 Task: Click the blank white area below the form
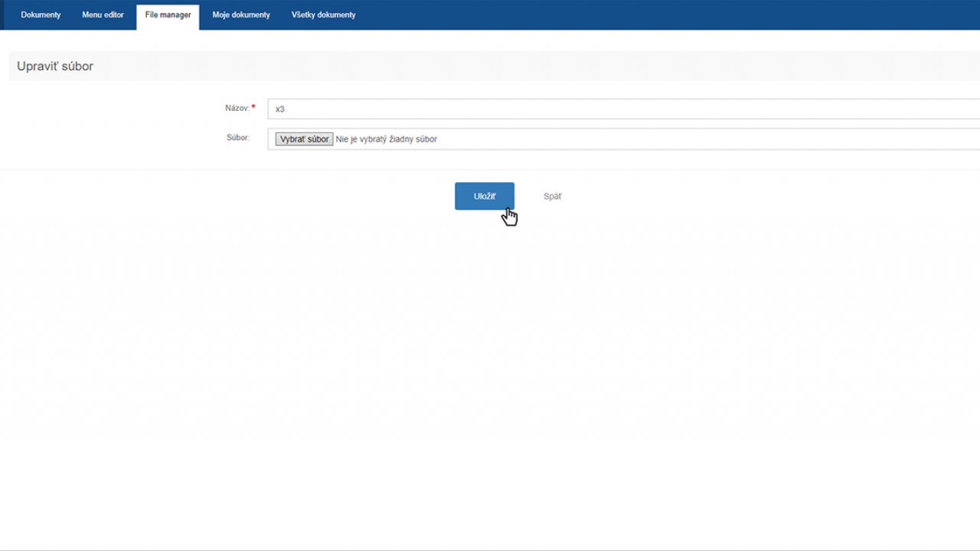click(490, 367)
